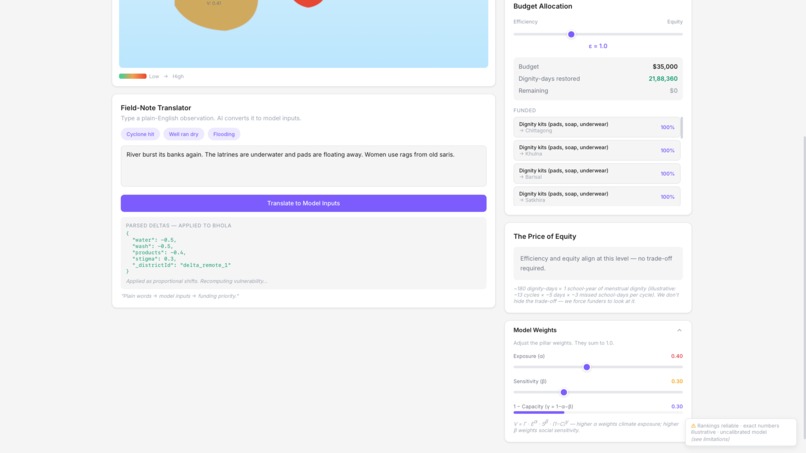Click the Capacity weight progress bar
Screen dimensions: 806x453
coord(598,412)
